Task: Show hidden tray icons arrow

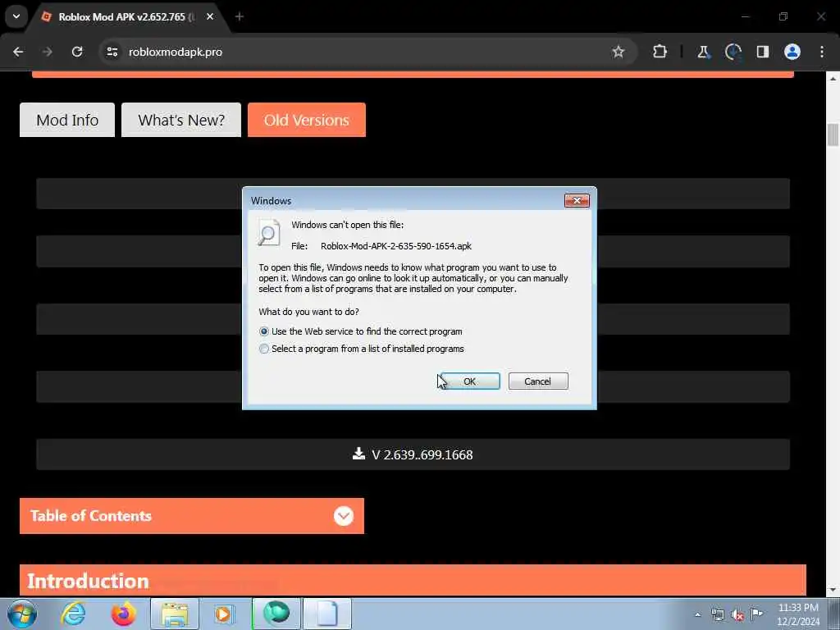Action: [x=697, y=614]
